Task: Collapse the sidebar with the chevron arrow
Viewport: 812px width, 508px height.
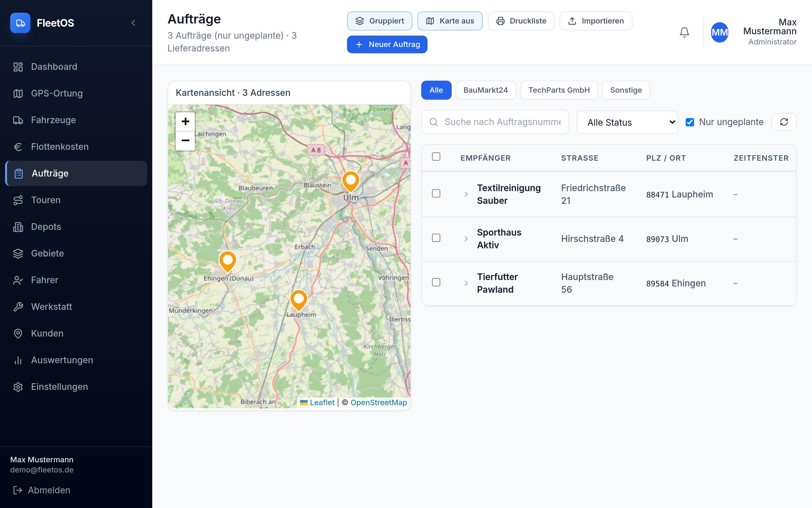Action: tap(133, 23)
